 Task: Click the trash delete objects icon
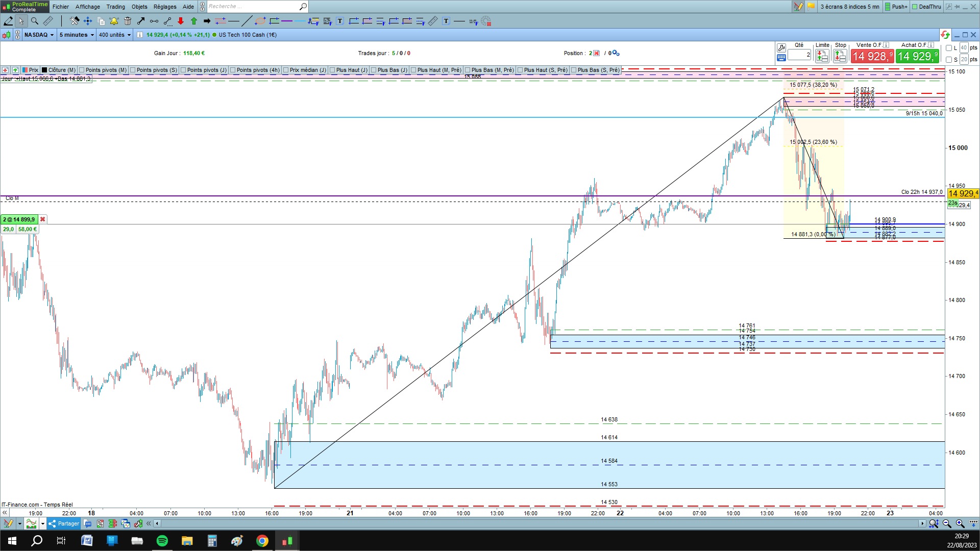point(128,21)
